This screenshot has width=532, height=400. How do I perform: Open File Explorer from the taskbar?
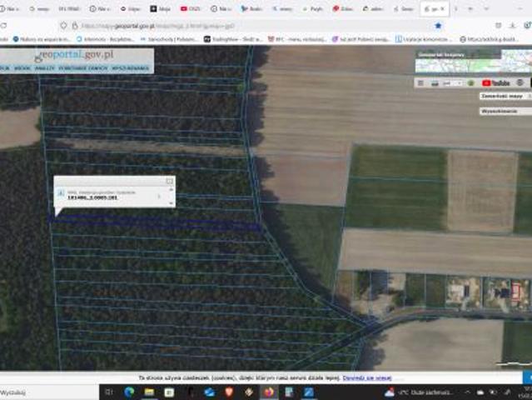coord(149,392)
